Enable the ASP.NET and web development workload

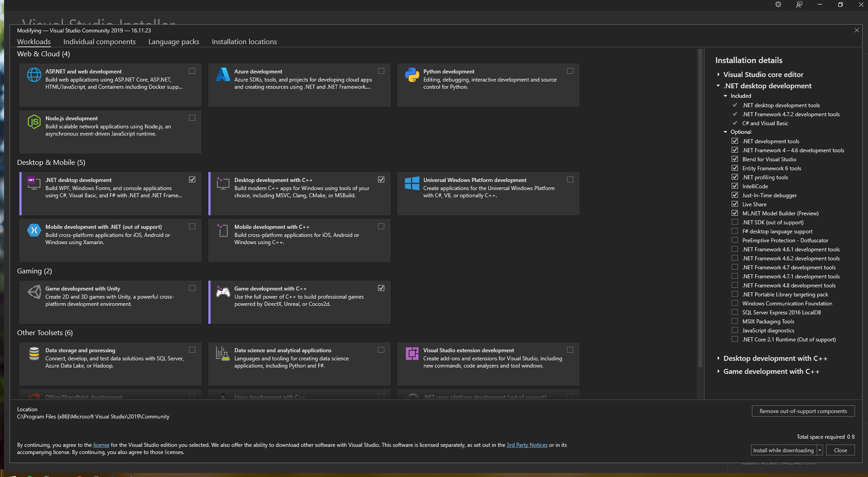pyautogui.click(x=192, y=71)
